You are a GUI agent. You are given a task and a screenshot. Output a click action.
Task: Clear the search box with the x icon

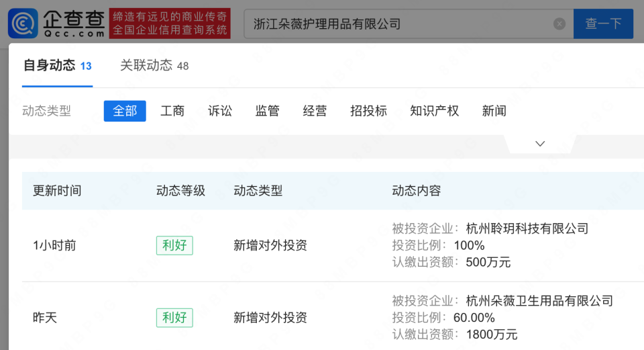[559, 24]
